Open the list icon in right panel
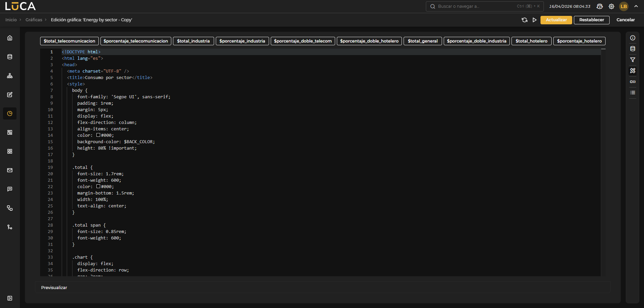This screenshot has width=644, height=308. pyautogui.click(x=633, y=93)
